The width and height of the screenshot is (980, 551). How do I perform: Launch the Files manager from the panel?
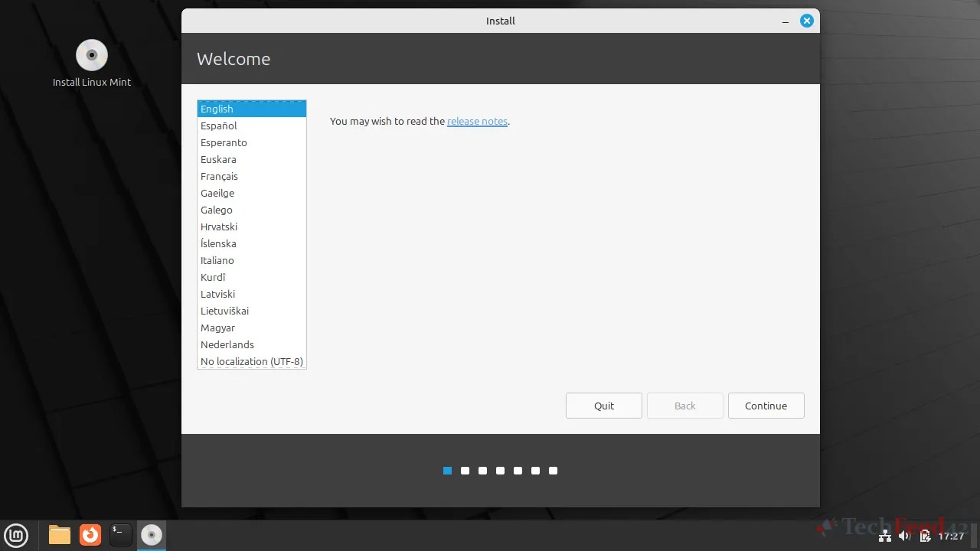[x=60, y=534]
